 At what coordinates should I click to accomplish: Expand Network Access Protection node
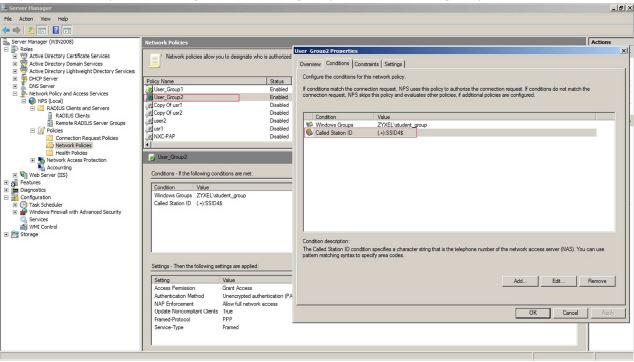coord(32,160)
